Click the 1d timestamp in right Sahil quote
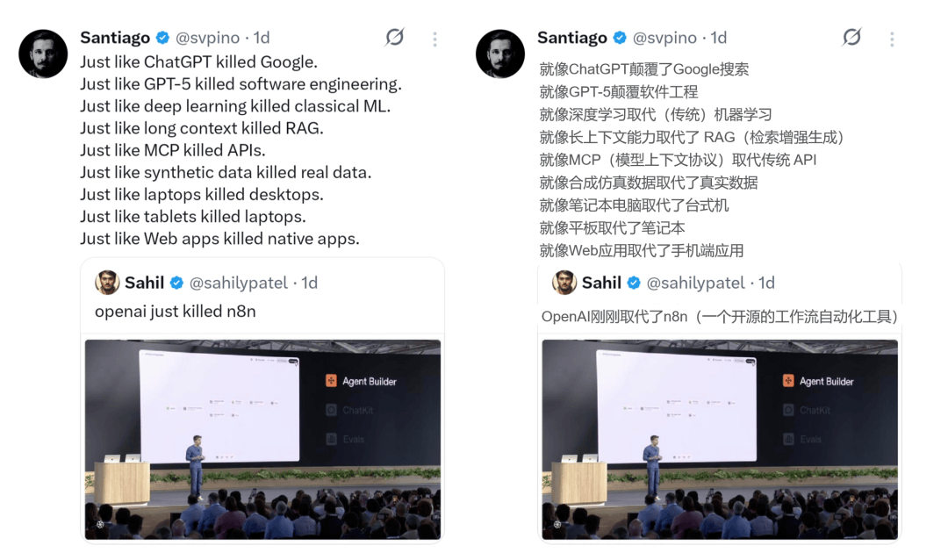Viewport: 948px width, 560px height. (x=766, y=283)
